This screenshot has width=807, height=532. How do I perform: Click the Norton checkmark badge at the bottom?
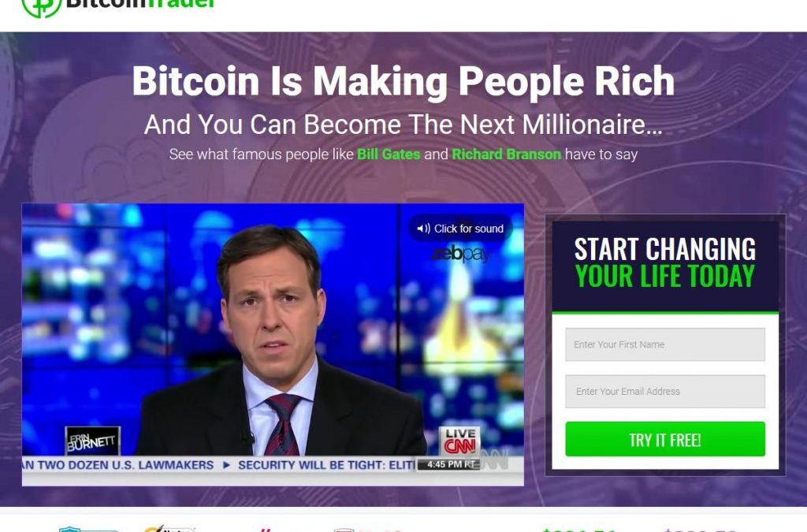169,529
